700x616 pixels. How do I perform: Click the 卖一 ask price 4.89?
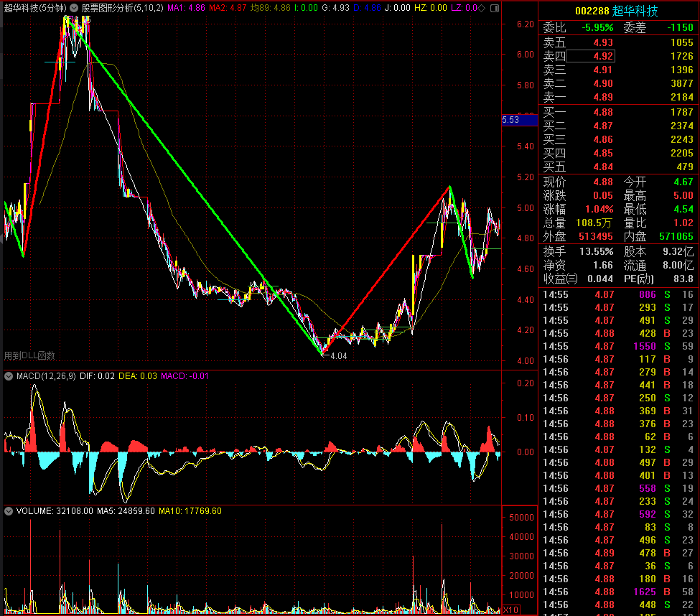603,97
